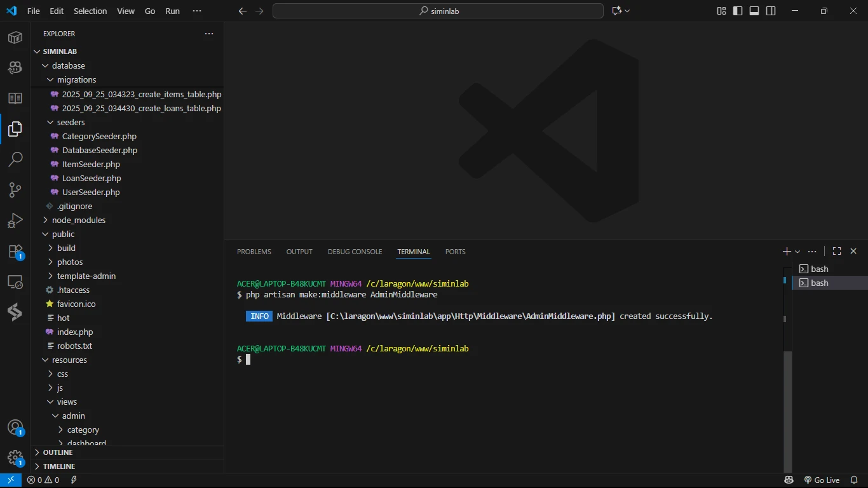Open the Selection menu
Image resolution: width=868 pixels, height=488 pixels.
(x=90, y=11)
